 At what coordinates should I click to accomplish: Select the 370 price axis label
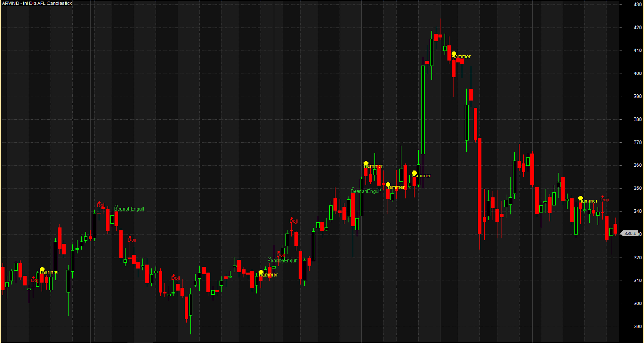tap(638, 142)
